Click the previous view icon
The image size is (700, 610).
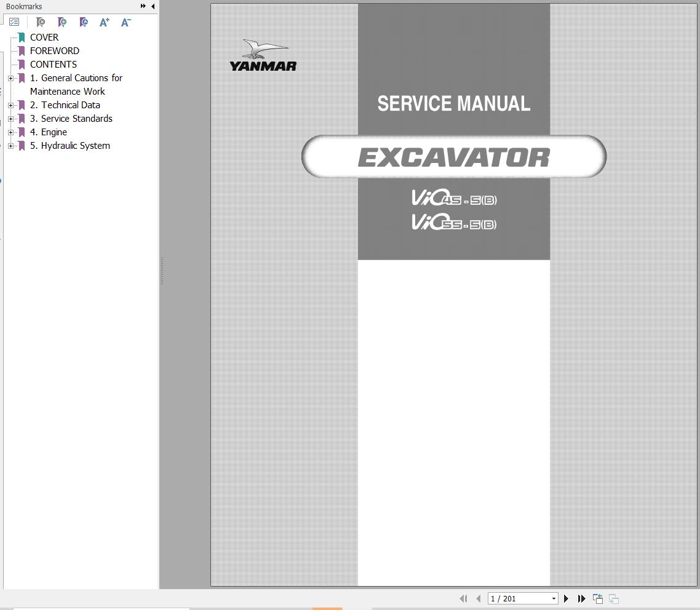click(598, 599)
